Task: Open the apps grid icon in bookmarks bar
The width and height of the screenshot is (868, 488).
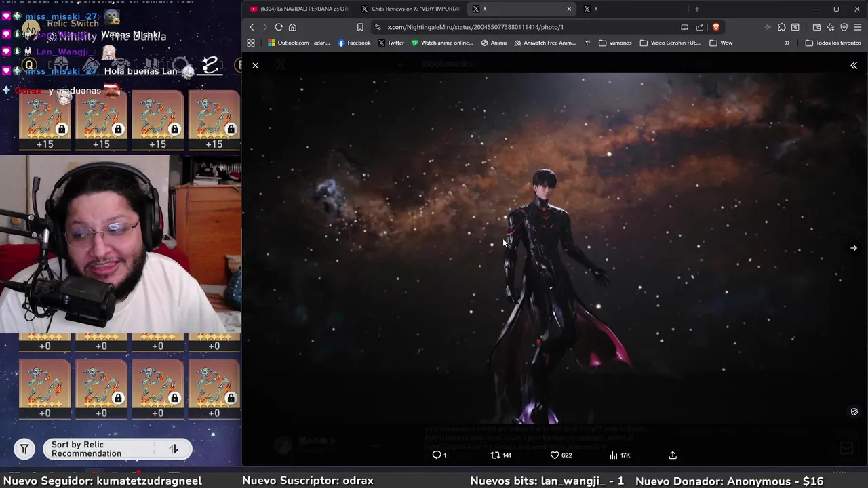Action: [251, 43]
